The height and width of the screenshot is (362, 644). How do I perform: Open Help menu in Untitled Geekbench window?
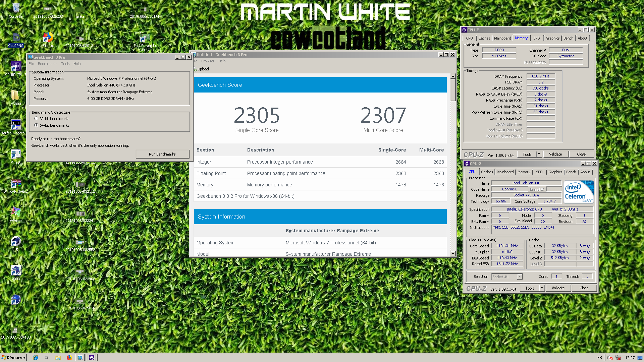[x=222, y=61]
